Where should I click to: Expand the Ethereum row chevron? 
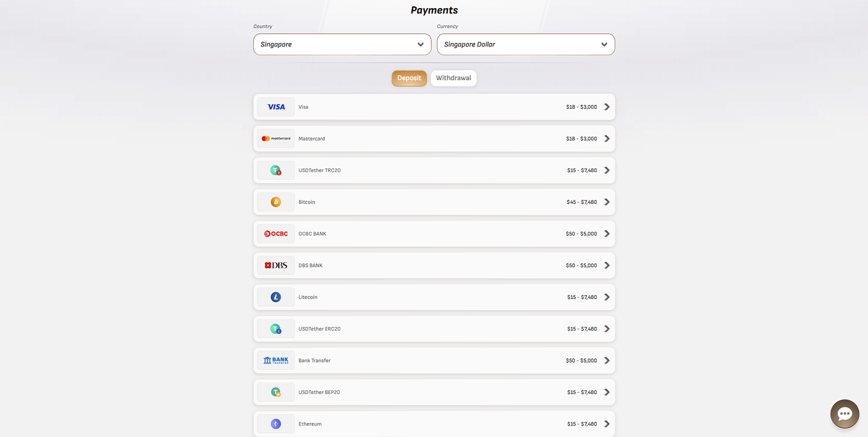point(607,424)
